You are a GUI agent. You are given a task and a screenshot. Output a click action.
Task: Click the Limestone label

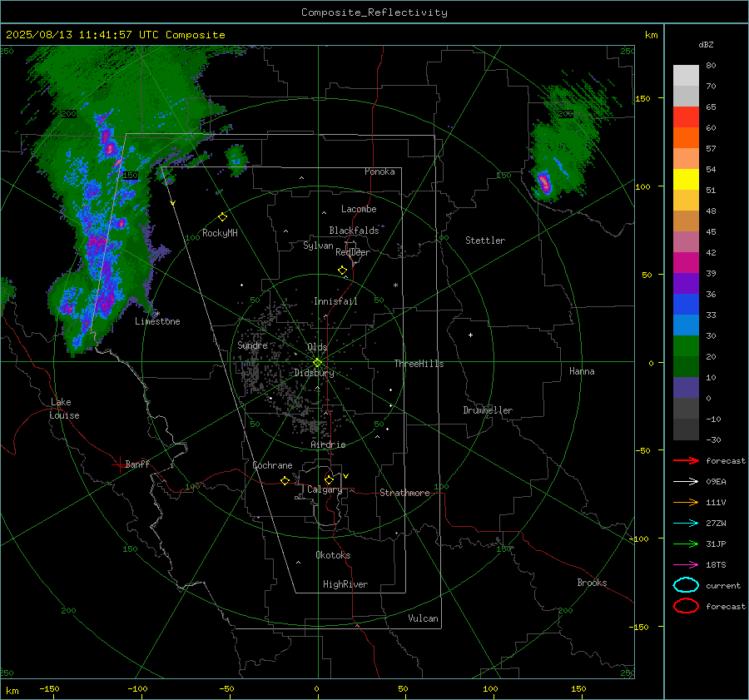157,321
